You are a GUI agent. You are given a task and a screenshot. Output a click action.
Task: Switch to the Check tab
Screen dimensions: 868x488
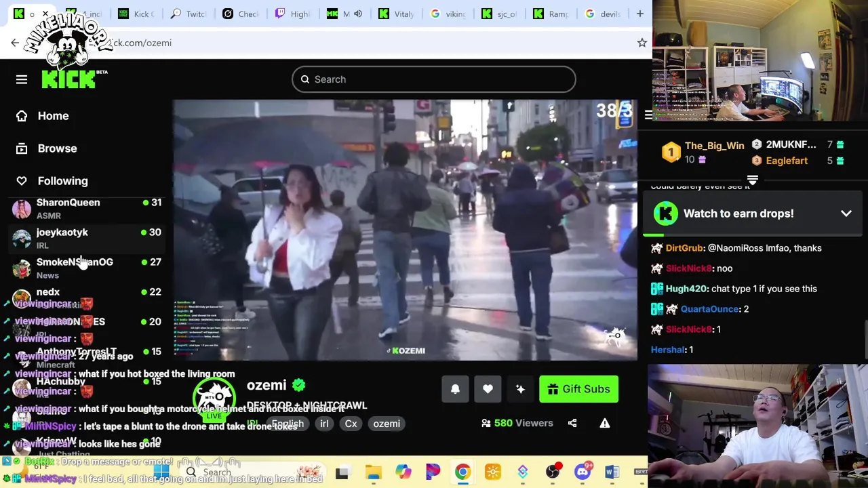click(241, 14)
